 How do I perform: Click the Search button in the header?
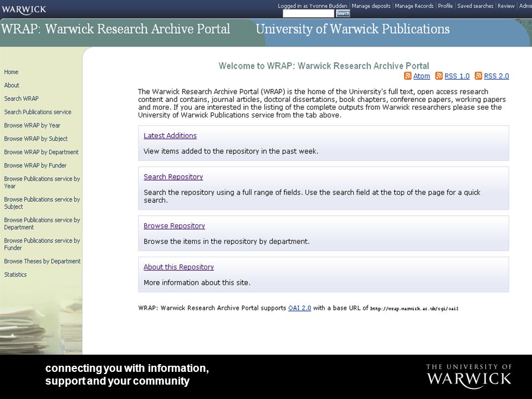(342, 13)
